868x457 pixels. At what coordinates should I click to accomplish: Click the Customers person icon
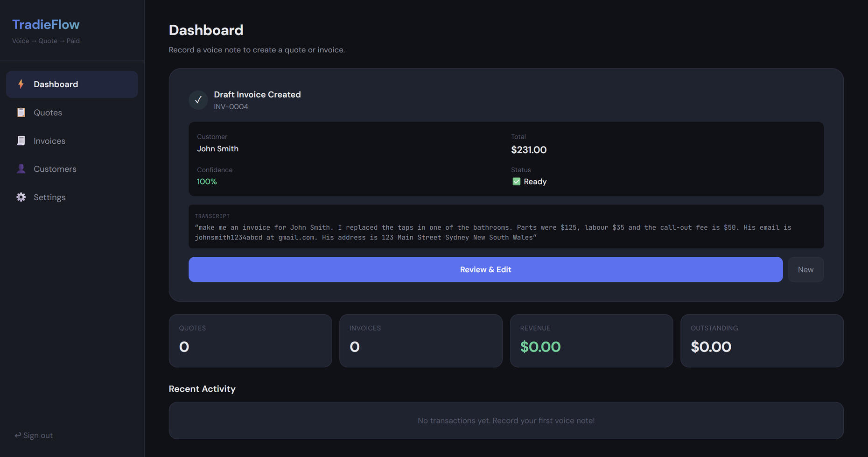(21, 169)
